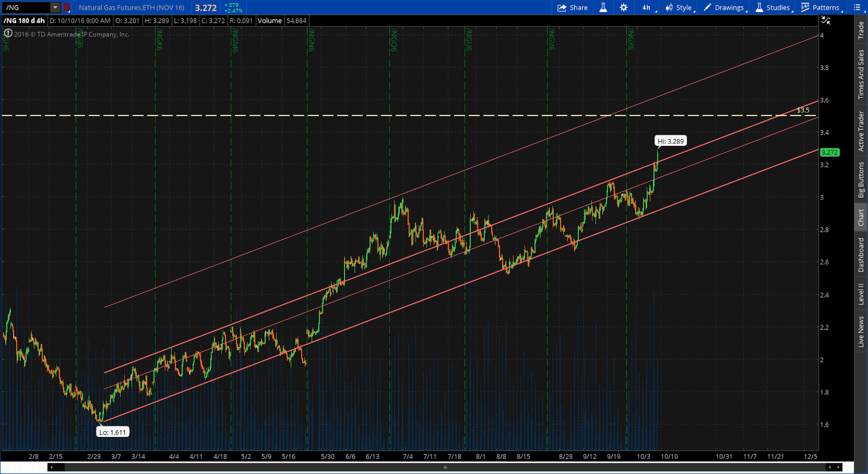Viewport: 868px width, 474px height.
Task: Click the Natural Gas Futures,ETH (NOV 16) description
Action: [x=131, y=8]
